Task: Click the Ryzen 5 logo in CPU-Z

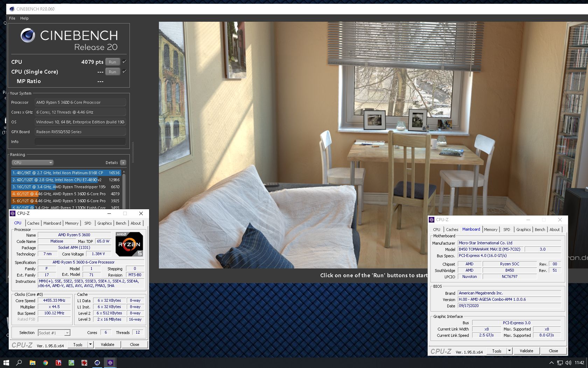Action: click(129, 244)
